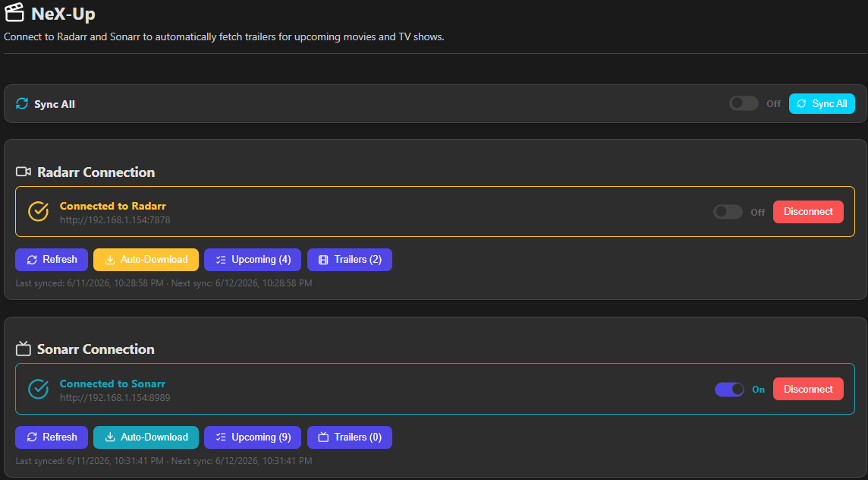Screen dimensions: 868x480
Task: Click the 'On' label next to Sonarr toggle
Action: [759, 390]
